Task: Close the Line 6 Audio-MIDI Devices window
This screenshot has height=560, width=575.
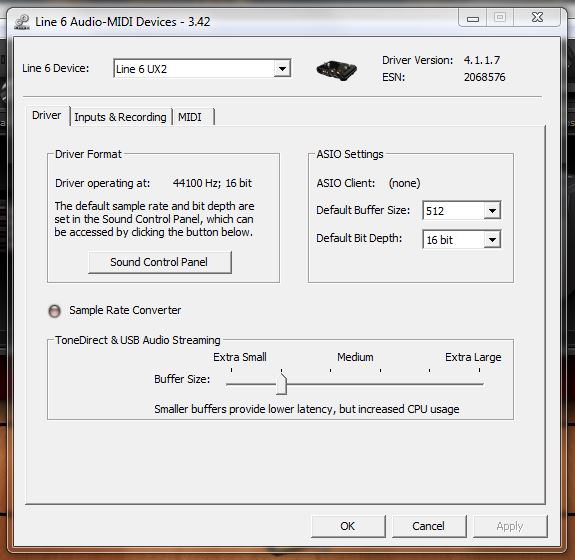Action: pyautogui.click(x=537, y=17)
